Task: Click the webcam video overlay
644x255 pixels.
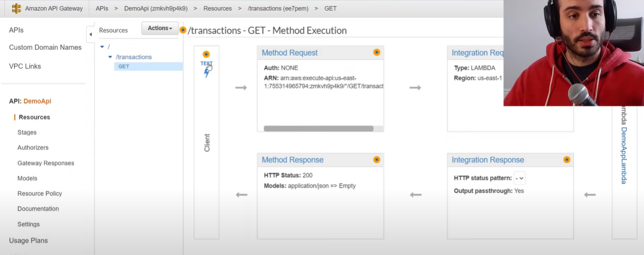Action: pos(574,53)
